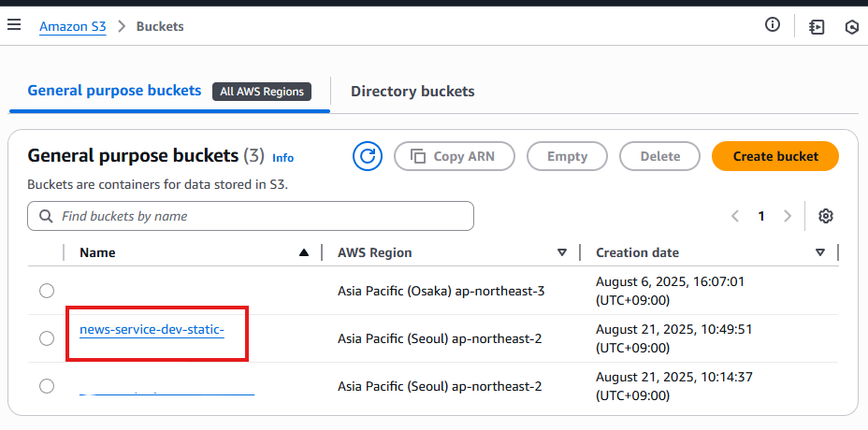Viewport: 868px width, 430px height.
Task: Click Seoul region cell in news-service-dev-static row
Action: (440, 338)
